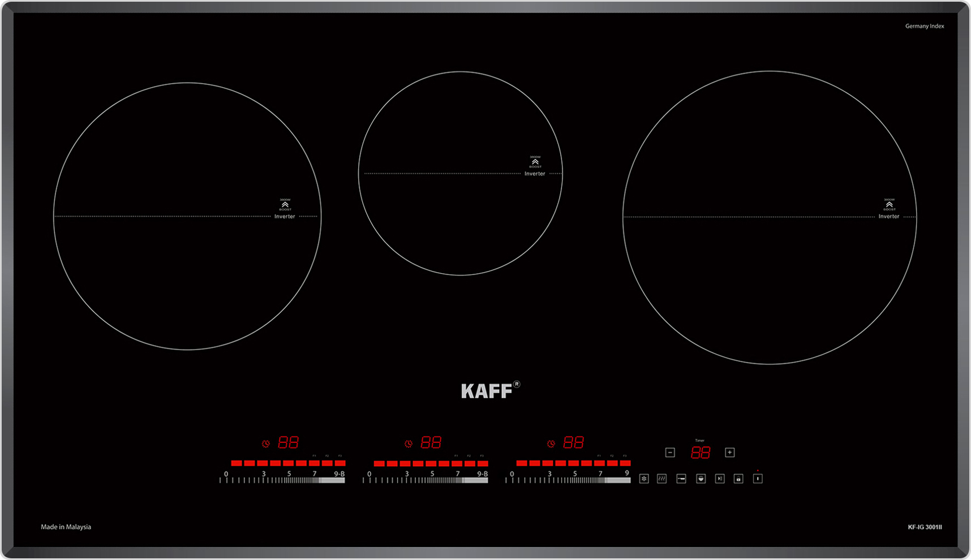Tap the Boost icon in left zone
Screen dimensions: 971x560
coord(285,205)
